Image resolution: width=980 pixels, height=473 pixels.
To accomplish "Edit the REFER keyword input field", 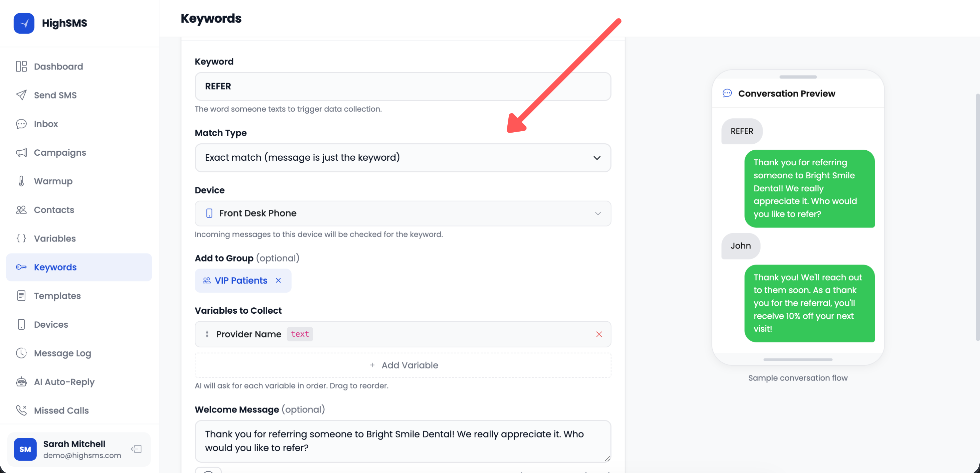I will point(403,87).
